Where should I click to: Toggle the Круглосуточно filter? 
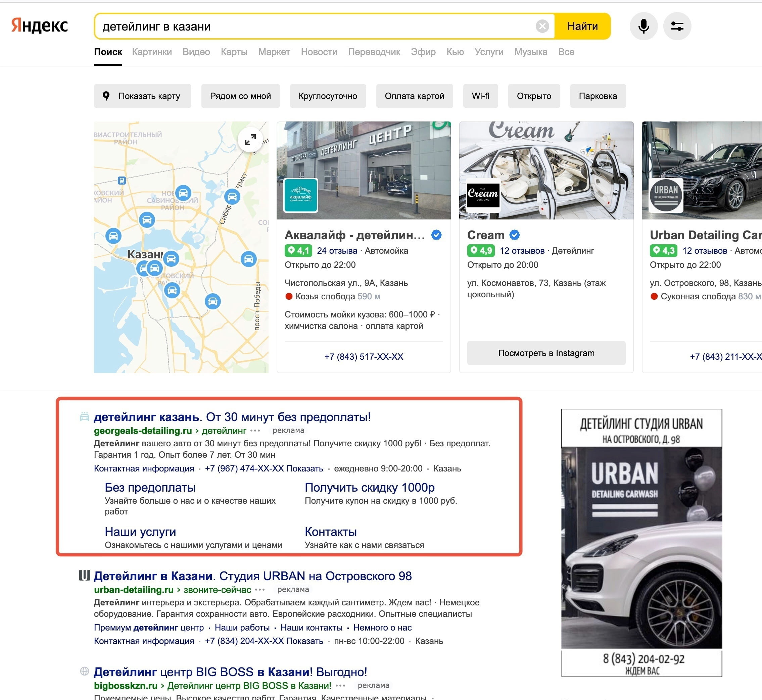tap(327, 96)
